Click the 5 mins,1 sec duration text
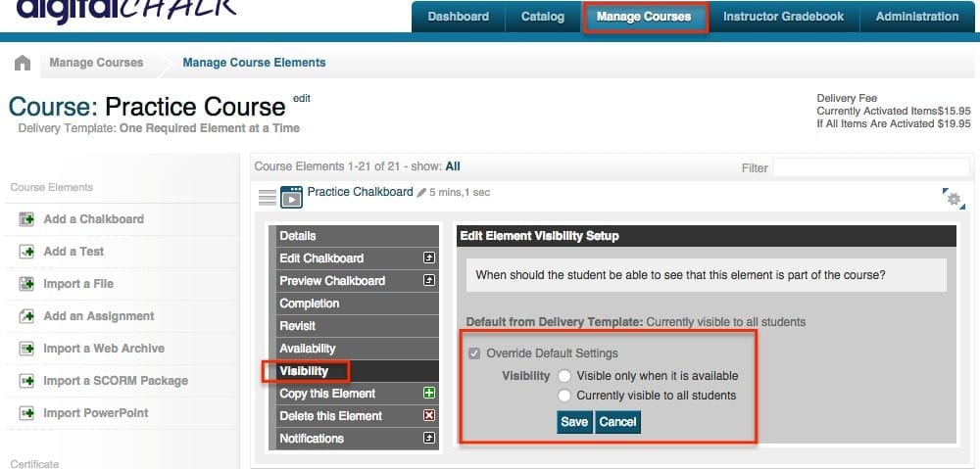 [460, 192]
